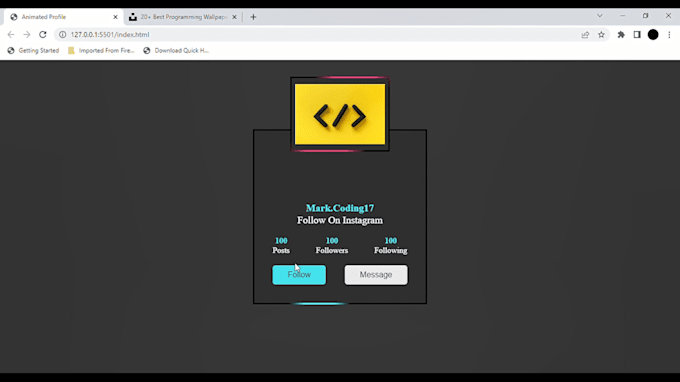Bookmark this page with the star icon
Viewport: 680px width, 382px height.
tap(601, 35)
